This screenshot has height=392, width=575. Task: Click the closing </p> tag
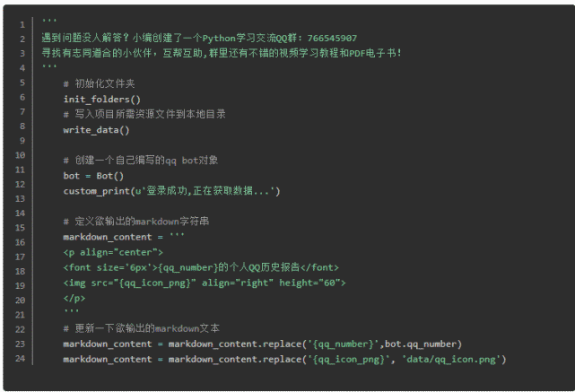click(74, 298)
